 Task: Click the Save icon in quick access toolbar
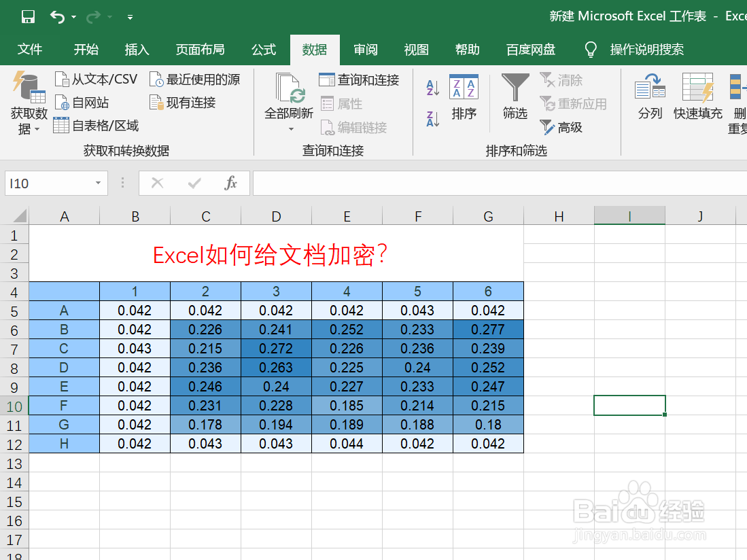[x=27, y=16]
